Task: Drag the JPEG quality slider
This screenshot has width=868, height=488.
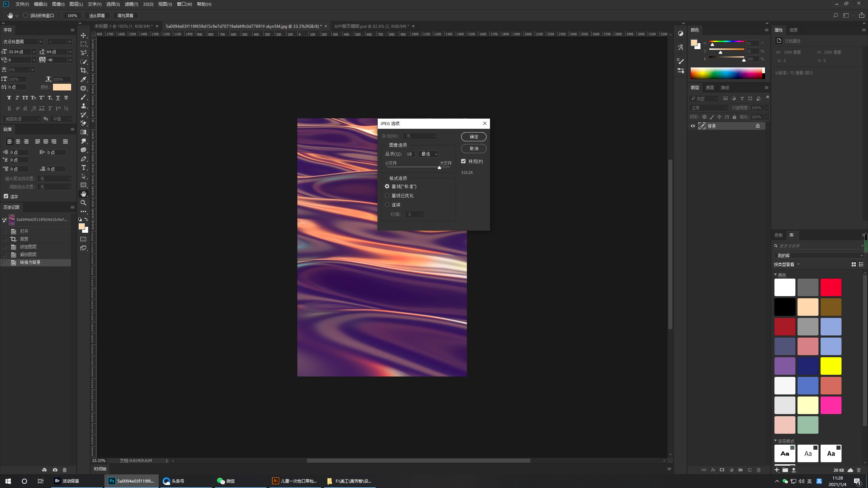Action: [x=439, y=167]
